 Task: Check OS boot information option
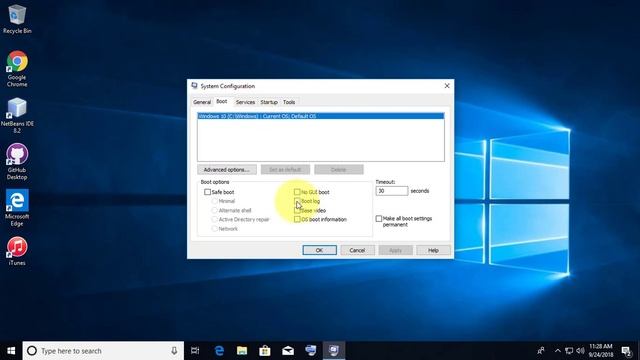point(297,220)
